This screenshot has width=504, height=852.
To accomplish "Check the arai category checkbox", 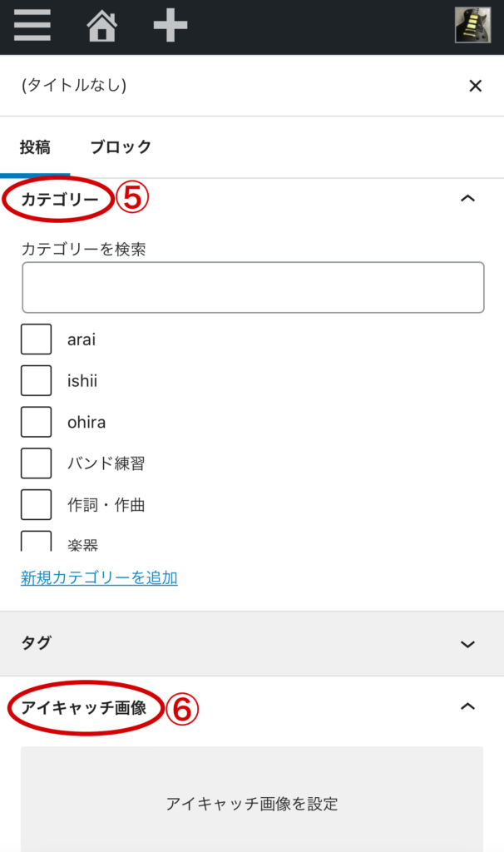I will [x=37, y=339].
